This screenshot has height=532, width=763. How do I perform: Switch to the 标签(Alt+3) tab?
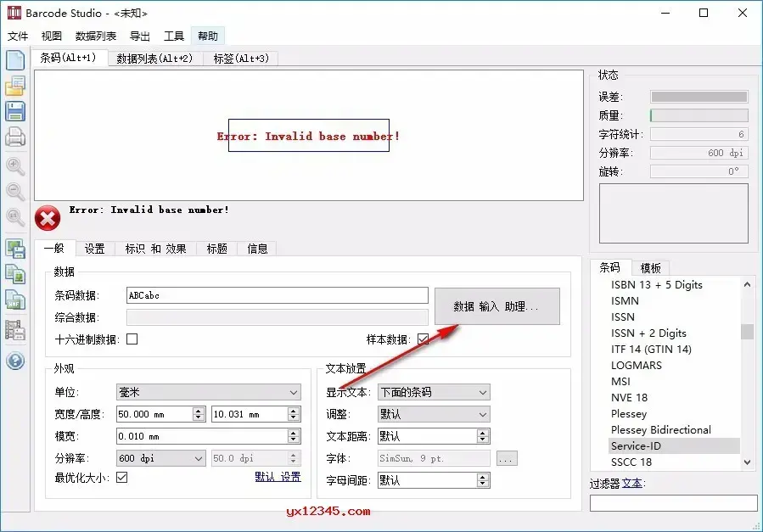[241, 59]
